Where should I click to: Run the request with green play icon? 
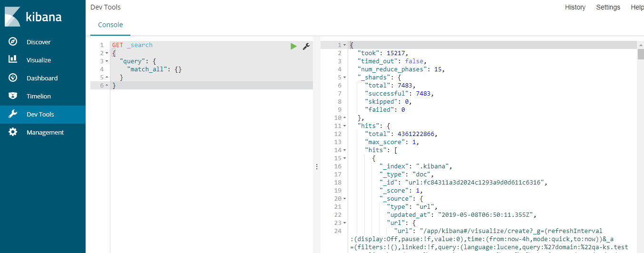point(293,46)
